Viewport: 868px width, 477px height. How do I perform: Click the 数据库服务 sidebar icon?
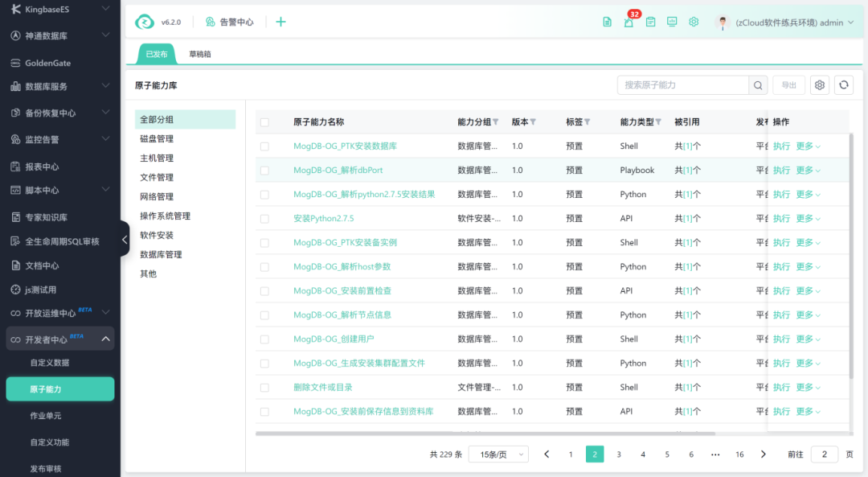(15, 86)
